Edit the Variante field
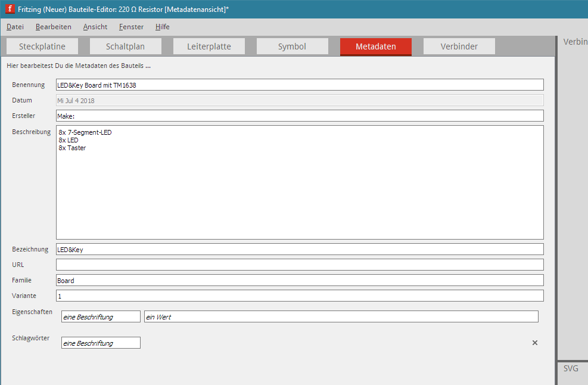 click(300, 296)
